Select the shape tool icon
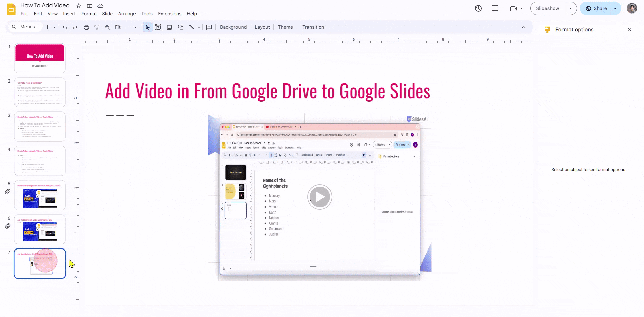Image resolution: width=644 pixels, height=317 pixels. coord(181,27)
